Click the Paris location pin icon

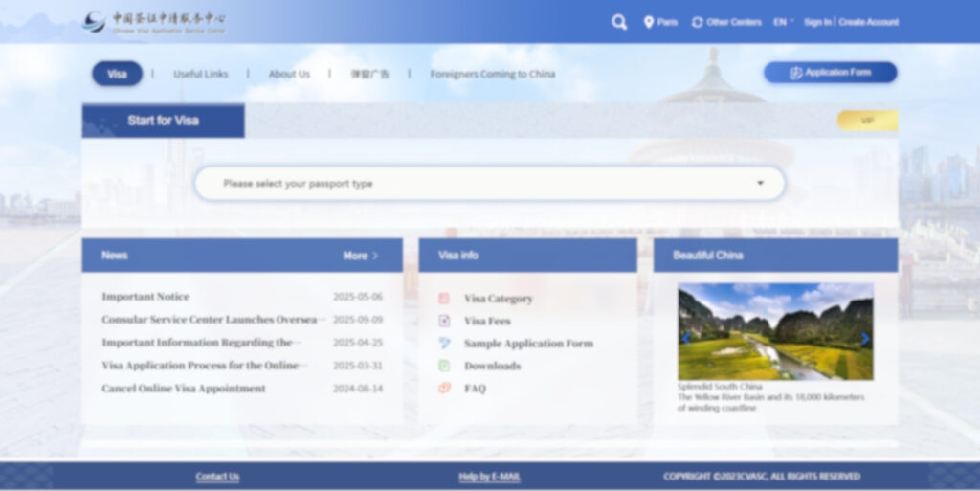tap(649, 22)
